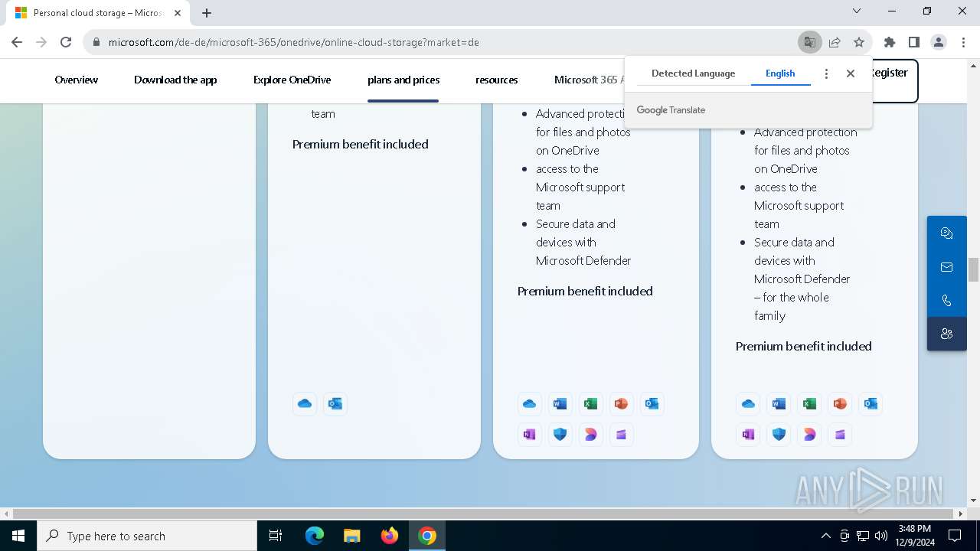Click Excel icon in the whole-family plan card
980x551 pixels.
[x=809, y=403]
